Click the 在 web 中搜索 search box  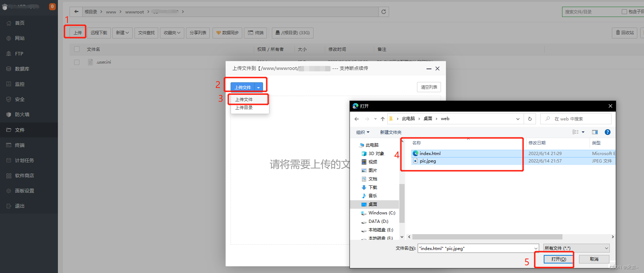[x=576, y=119]
